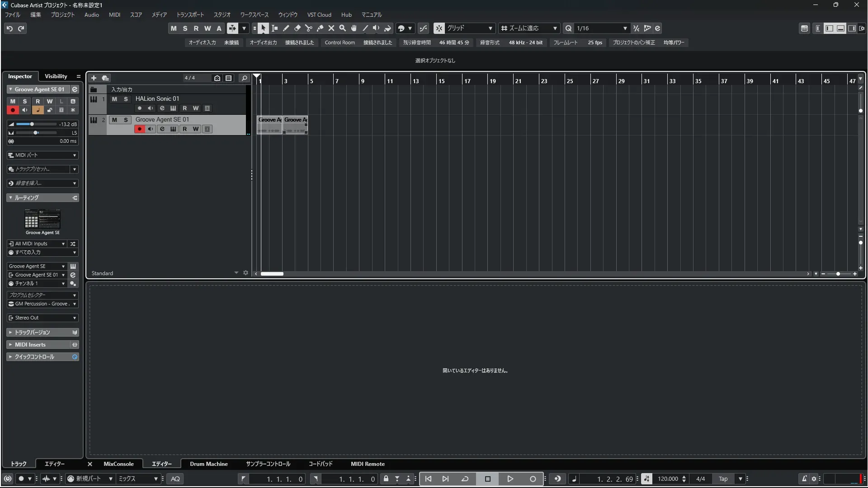Select the Glue tool

click(x=320, y=28)
